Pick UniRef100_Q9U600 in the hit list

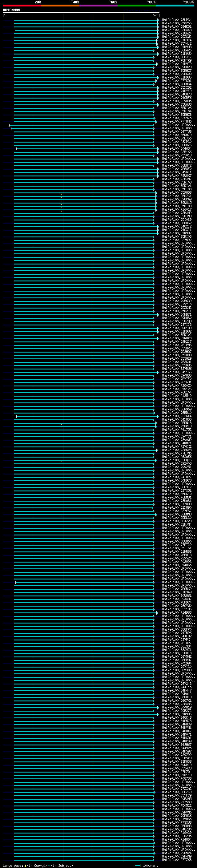pos(177,74)
